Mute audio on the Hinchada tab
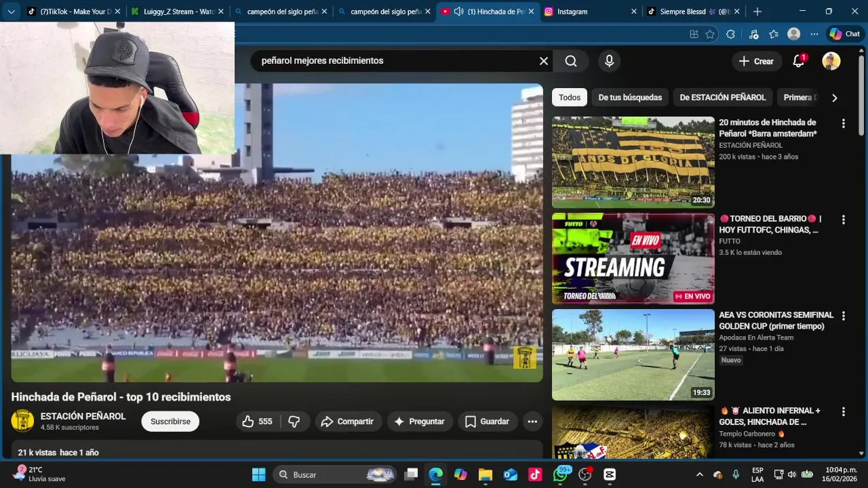 point(458,12)
